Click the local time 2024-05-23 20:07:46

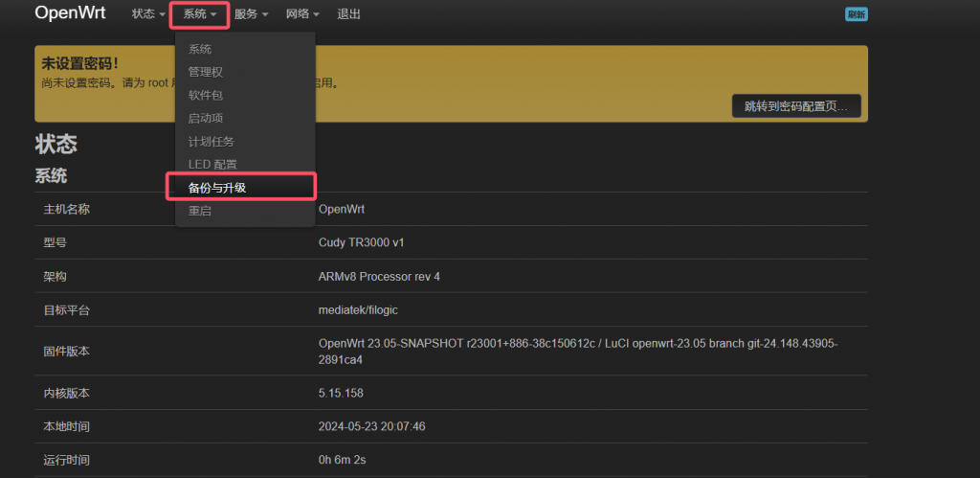point(372,426)
